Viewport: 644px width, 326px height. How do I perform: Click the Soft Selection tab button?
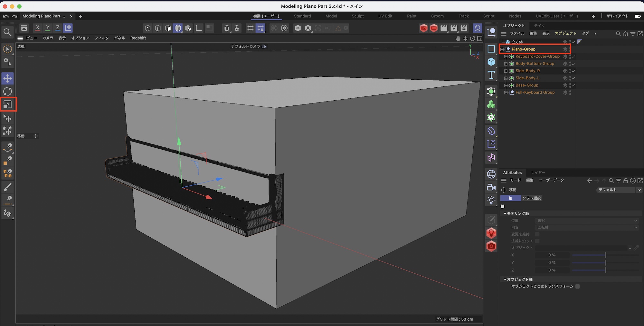click(x=531, y=198)
